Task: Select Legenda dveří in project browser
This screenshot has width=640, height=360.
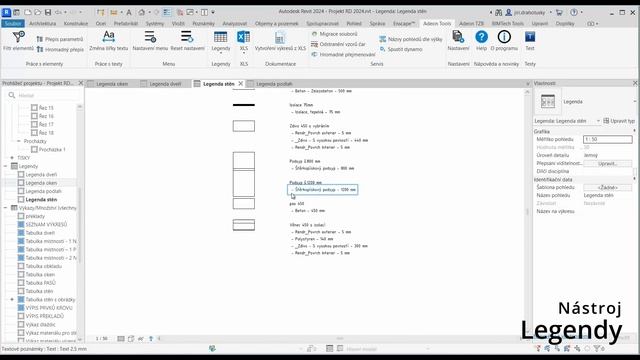Action: pyautogui.click(x=41, y=174)
